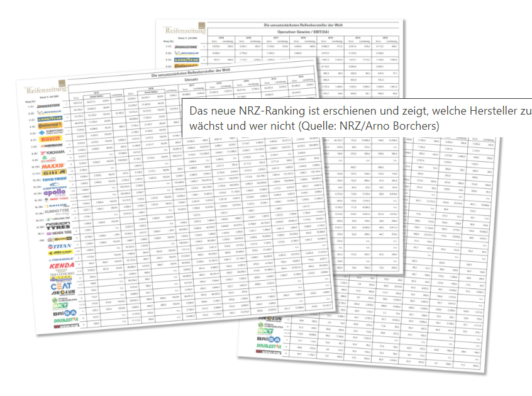Click the Nokian Tyres logo
532x396 pixels.
click(58, 225)
